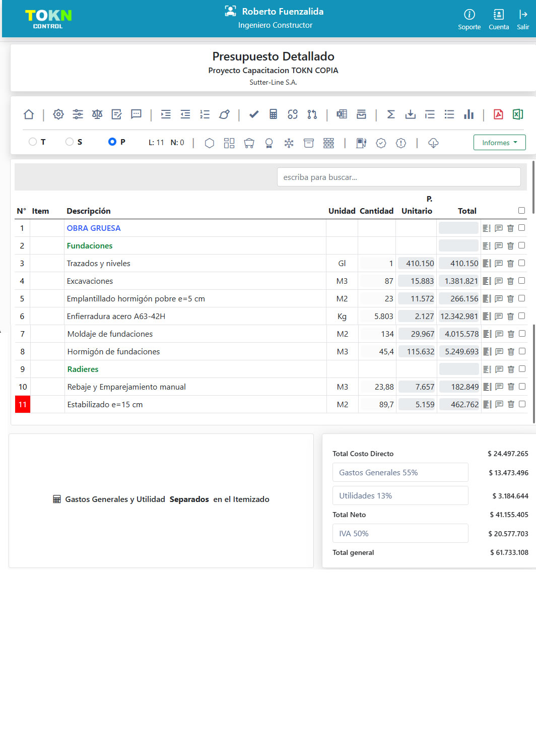This screenshot has height=756, width=536.
Task: Click the OBRA GRUESA link
Action: 94,228
